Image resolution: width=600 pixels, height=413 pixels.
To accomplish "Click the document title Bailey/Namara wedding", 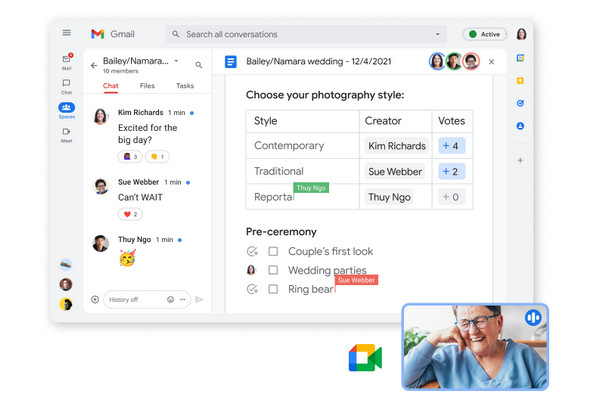I will [318, 61].
